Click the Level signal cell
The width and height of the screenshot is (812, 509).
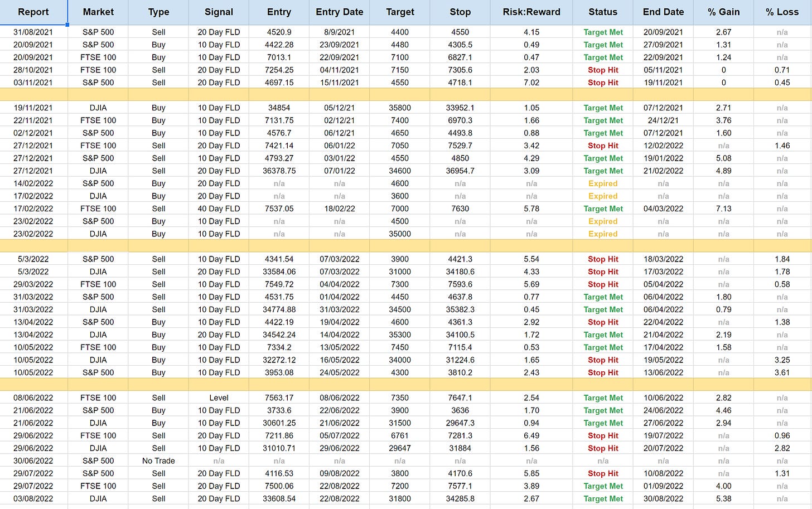(x=219, y=398)
